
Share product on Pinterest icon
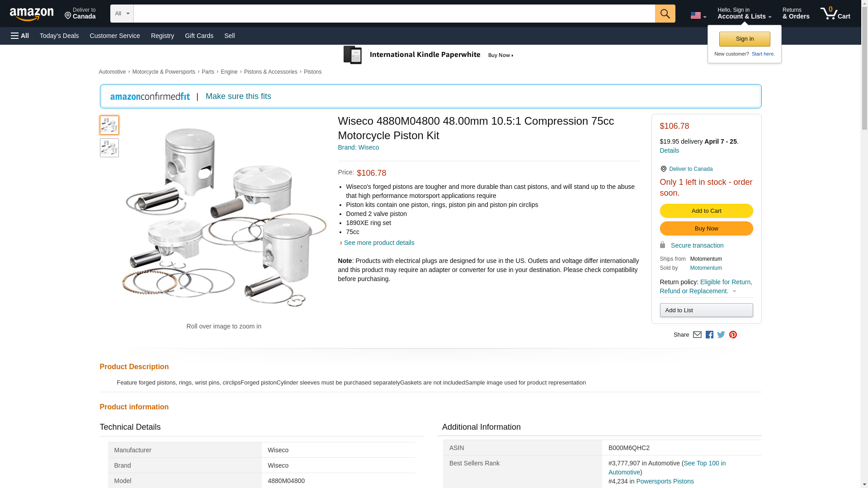(733, 335)
